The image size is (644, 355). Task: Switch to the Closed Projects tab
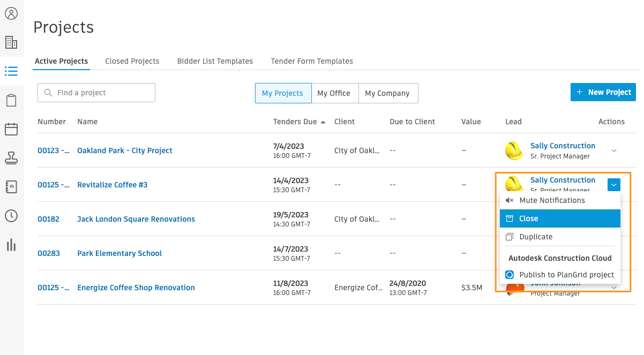coord(132,61)
